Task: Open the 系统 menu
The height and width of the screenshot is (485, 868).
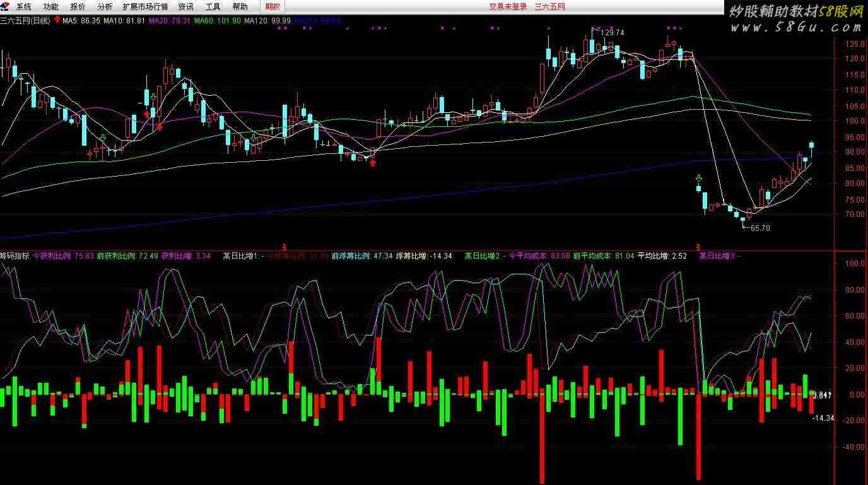Action: click(24, 7)
